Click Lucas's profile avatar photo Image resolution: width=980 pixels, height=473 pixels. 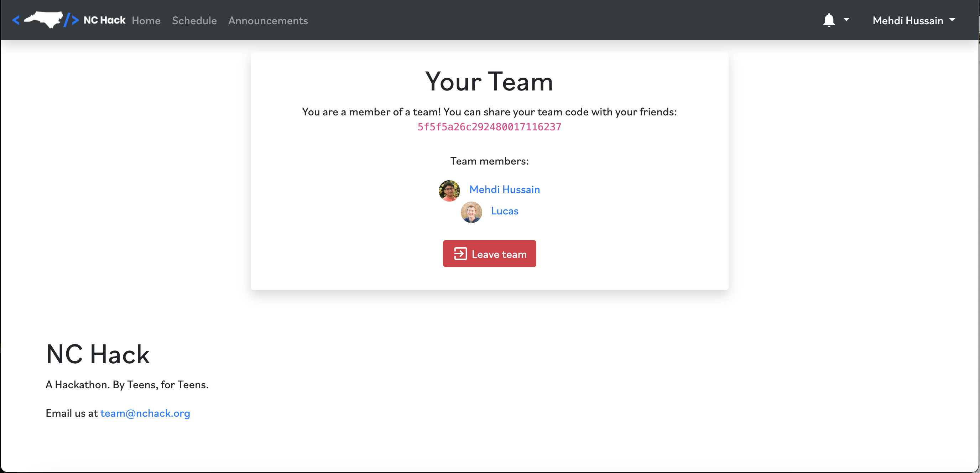(x=471, y=212)
